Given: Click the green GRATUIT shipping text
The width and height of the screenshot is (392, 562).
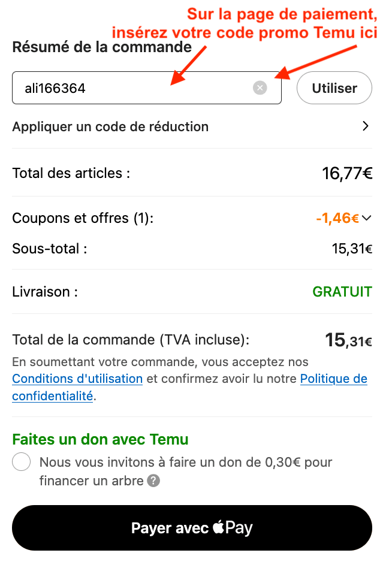Looking at the screenshot, I should [x=342, y=292].
